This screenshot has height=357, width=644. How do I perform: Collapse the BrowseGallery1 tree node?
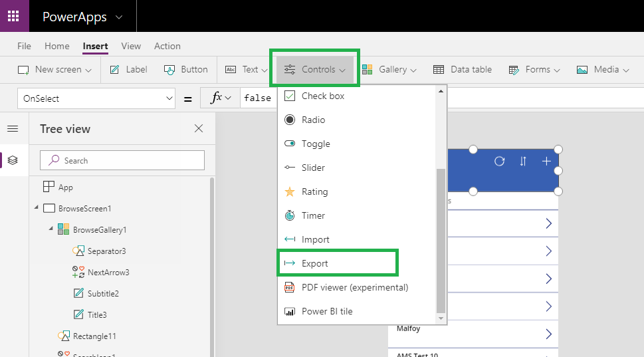pyautogui.click(x=51, y=229)
